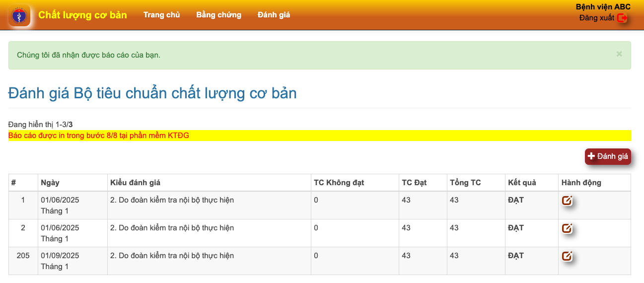Click the red logout arrow icon
Image resolution: width=644 pixels, height=283 pixels.
tap(622, 18)
